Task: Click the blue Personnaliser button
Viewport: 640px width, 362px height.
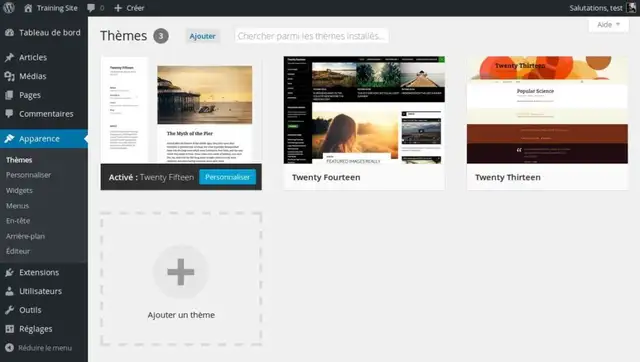Action: (x=227, y=177)
